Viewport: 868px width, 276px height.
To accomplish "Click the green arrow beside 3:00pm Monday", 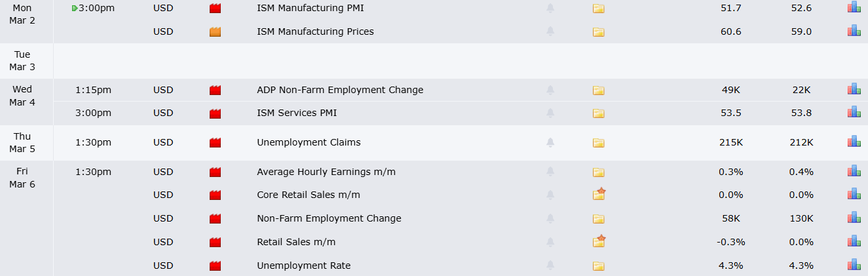I will (x=74, y=9).
